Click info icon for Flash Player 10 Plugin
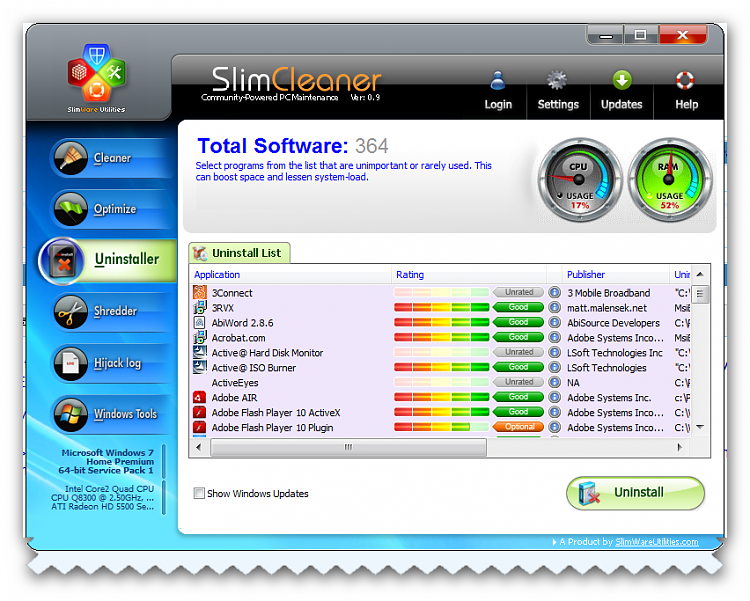Viewport: 750px width, 601px height. [554, 427]
